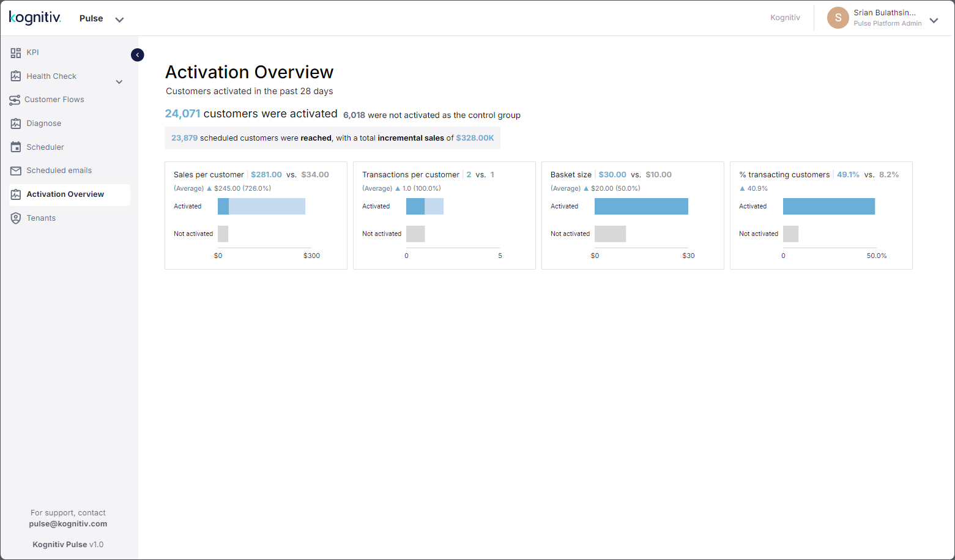Click the Scheduled emails envelope icon
The image size is (955, 560).
pyautogui.click(x=16, y=171)
